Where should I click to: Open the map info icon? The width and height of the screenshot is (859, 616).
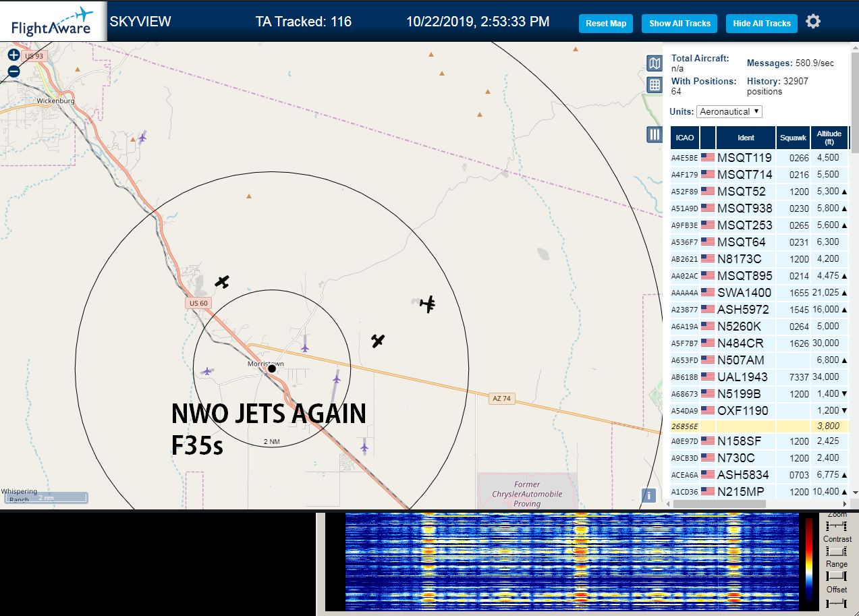[648, 495]
